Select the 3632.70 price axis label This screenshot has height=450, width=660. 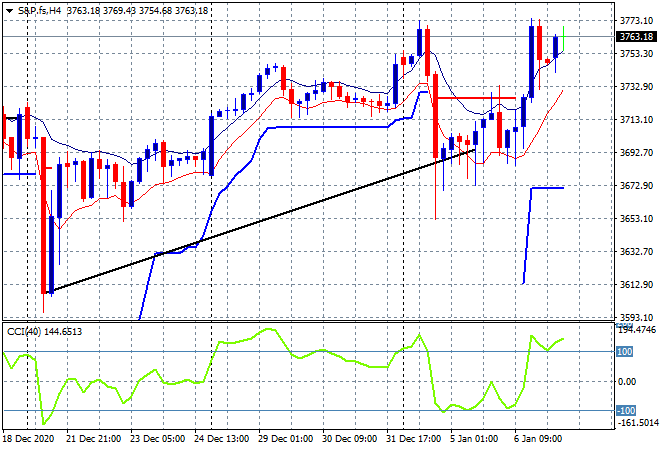(636, 252)
